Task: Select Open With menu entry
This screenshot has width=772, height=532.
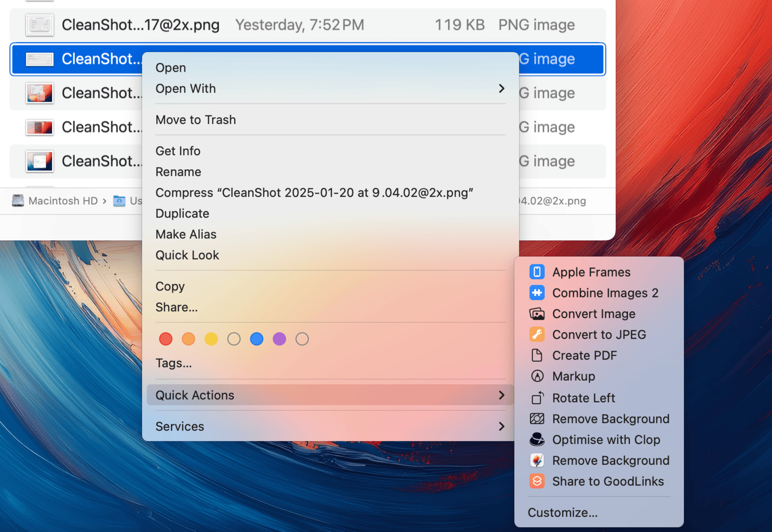Action: (330, 89)
